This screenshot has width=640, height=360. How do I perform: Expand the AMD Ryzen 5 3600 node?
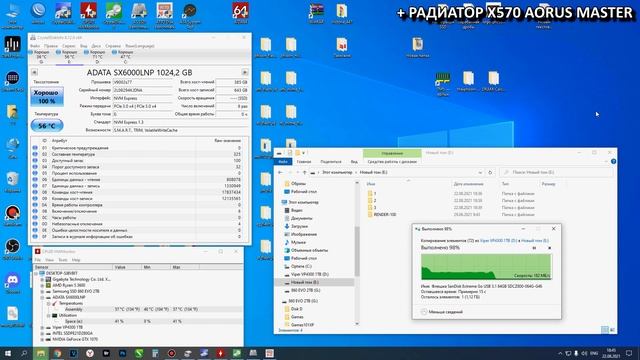click(42, 285)
